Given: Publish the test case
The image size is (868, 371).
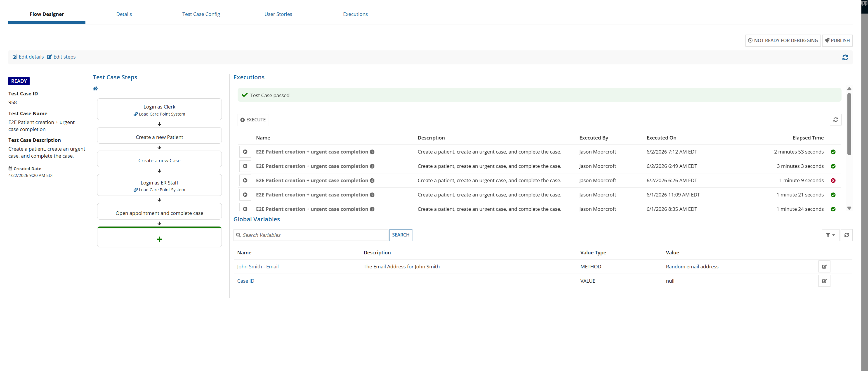Looking at the screenshot, I should click(837, 40).
